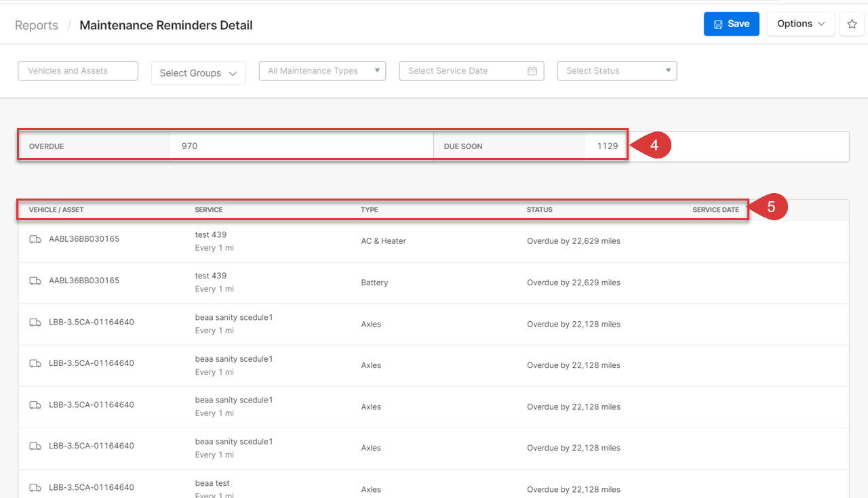Open All Maintenance Types dropdown
The height and width of the screenshot is (498, 868).
[322, 70]
